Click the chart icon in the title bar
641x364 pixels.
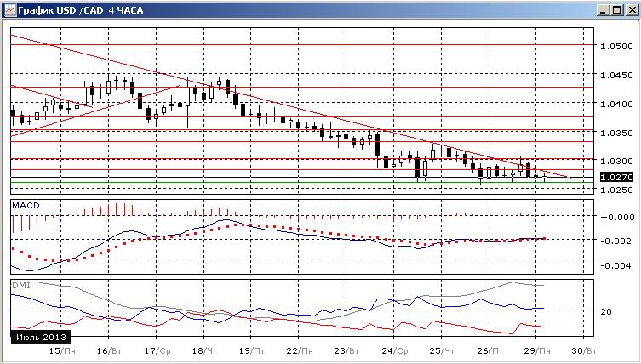pos(10,9)
